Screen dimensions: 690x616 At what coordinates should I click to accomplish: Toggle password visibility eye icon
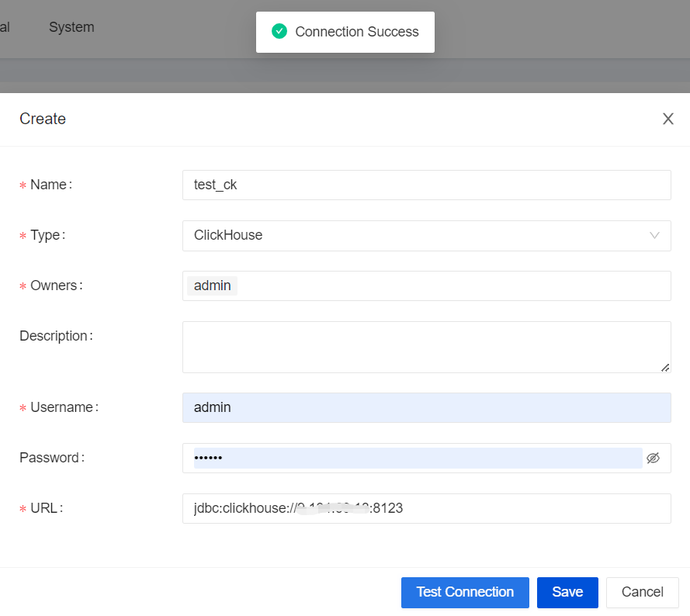[x=653, y=458]
